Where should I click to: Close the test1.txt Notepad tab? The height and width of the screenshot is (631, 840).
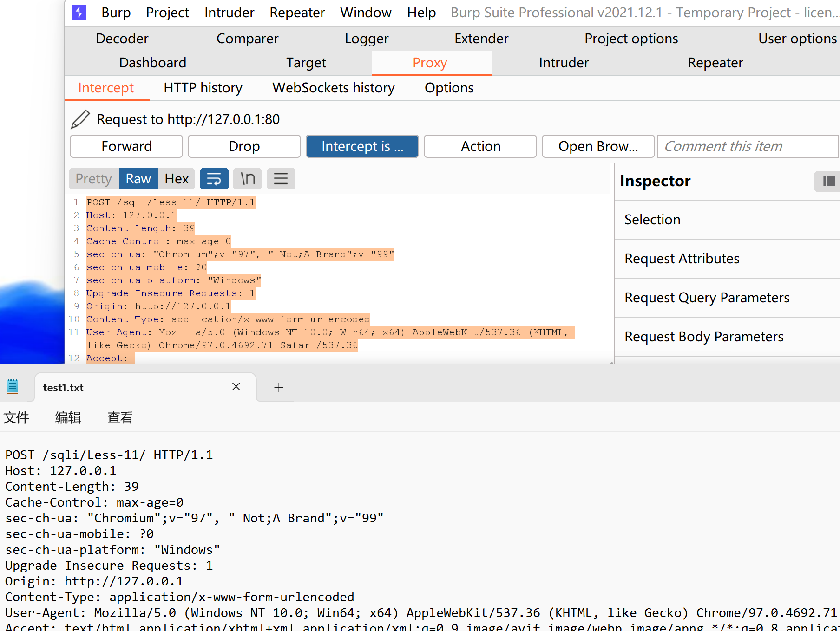pos(236,387)
